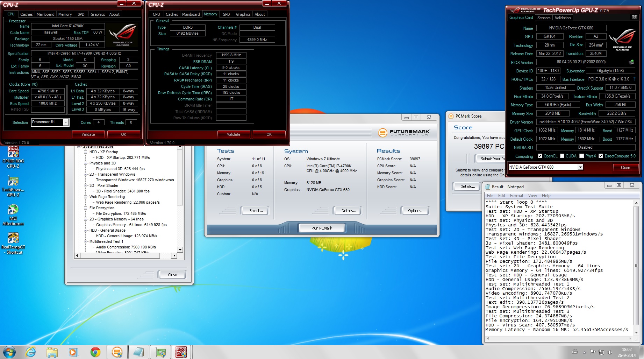
Task: Click Validate in left CPU-Z window
Action: pos(88,134)
